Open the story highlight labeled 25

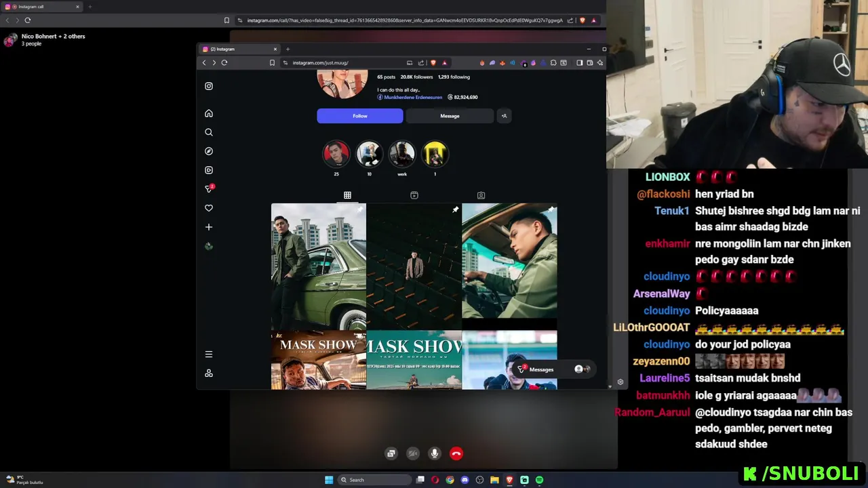[336, 154]
